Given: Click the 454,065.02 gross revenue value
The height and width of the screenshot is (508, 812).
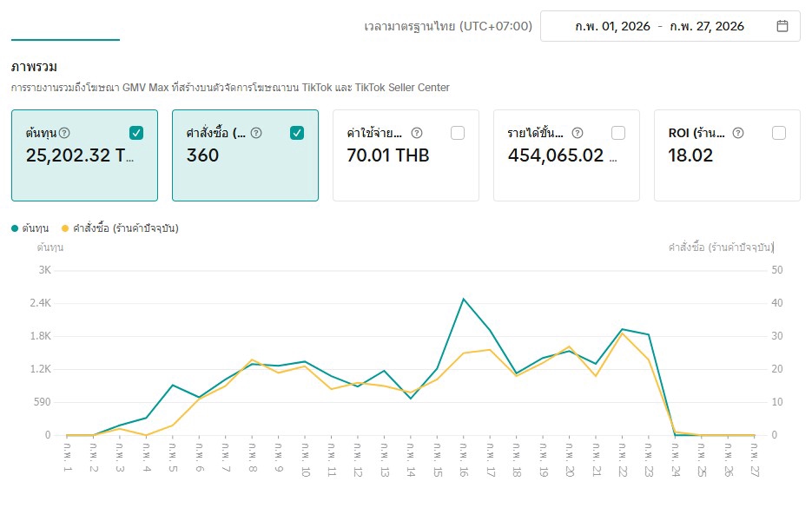Looking at the screenshot, I should tap(556, 156).
